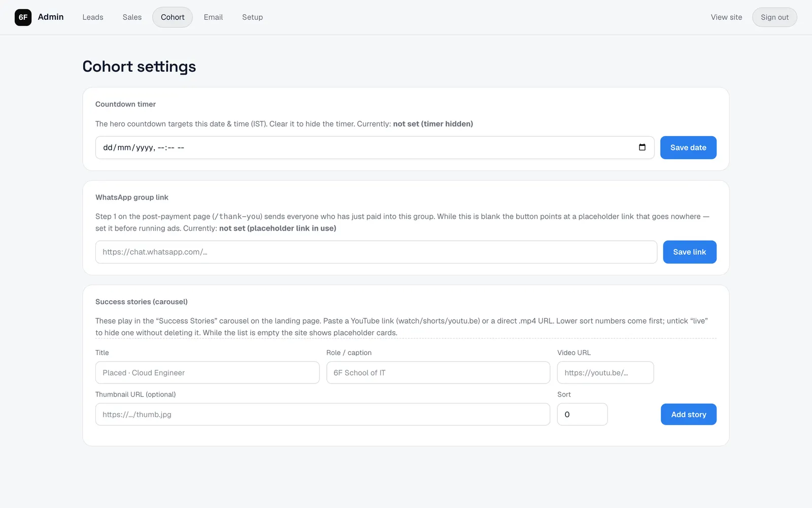Click the "Cohort settings" heading

click(x=139, y=67)
